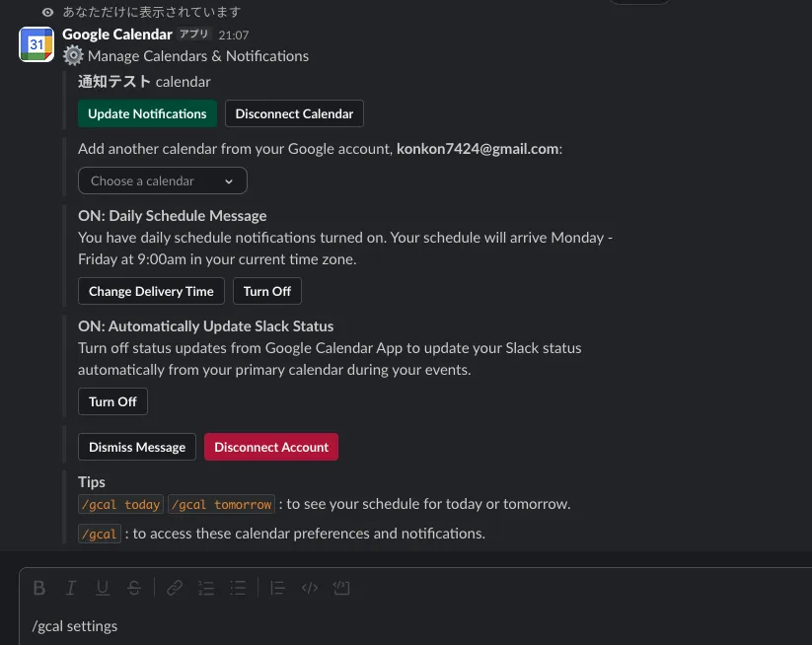Apply blockquote formatting in composer

[x=277, y=588]
